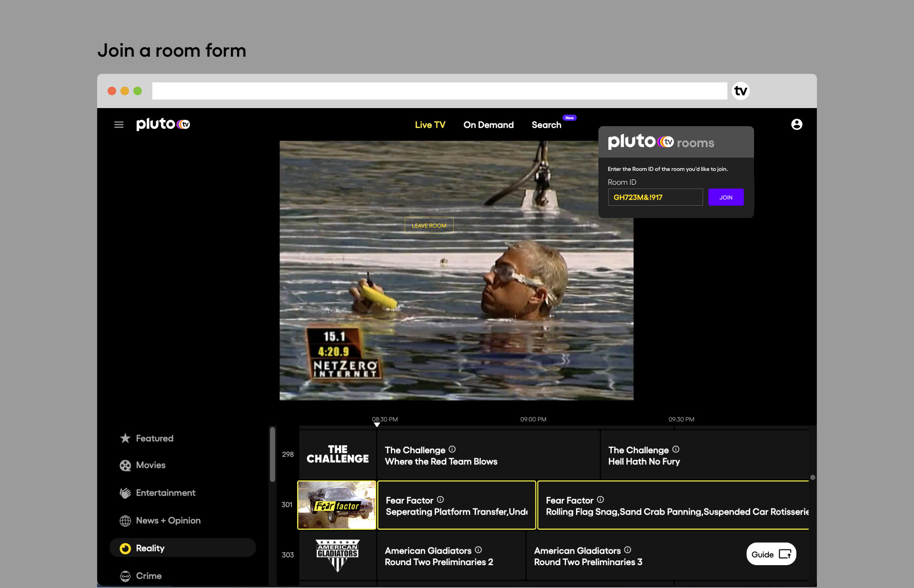Click the Pluto TV extension icon in browser bar
The width and height of the screenshot is (914, 588).
[740, 91]
